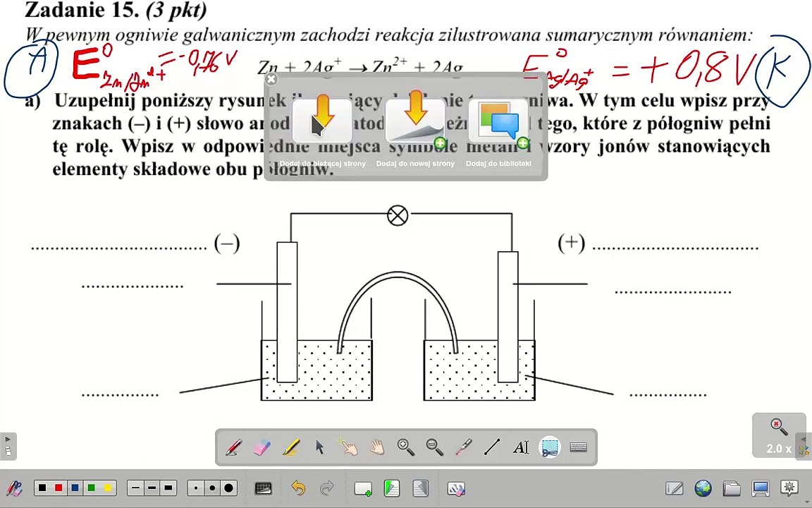Show the virtual keyboard from floating palette
Screen dimensions: 812x508
(x=579, y=447)
